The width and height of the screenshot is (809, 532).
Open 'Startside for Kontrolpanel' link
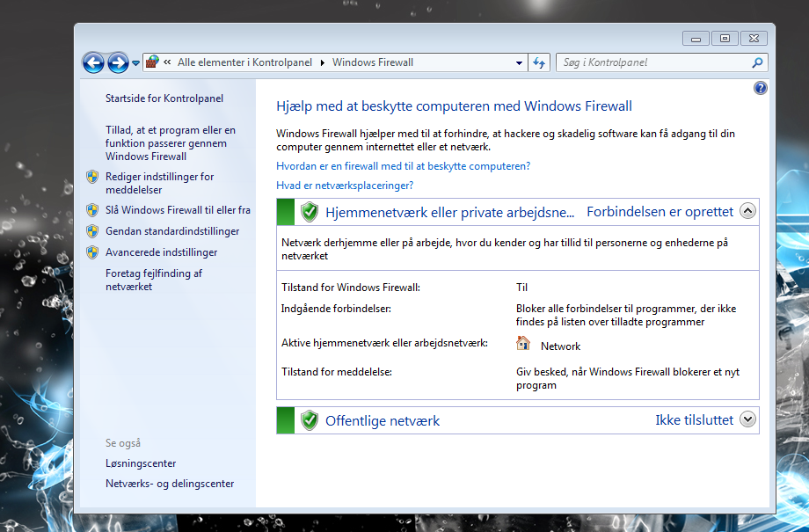[x=164, y=98]
